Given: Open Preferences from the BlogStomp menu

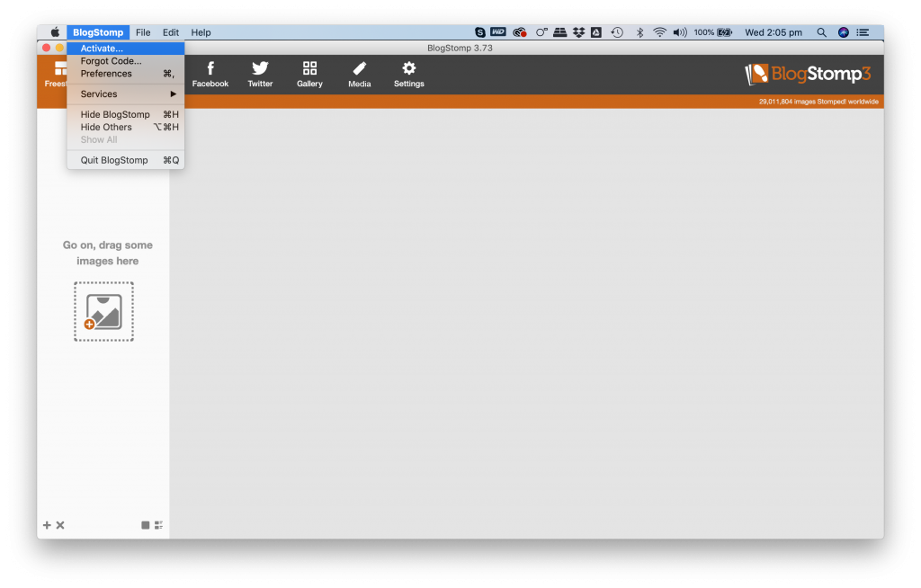Looking at the screenshot, I should [x=126, y=74].
